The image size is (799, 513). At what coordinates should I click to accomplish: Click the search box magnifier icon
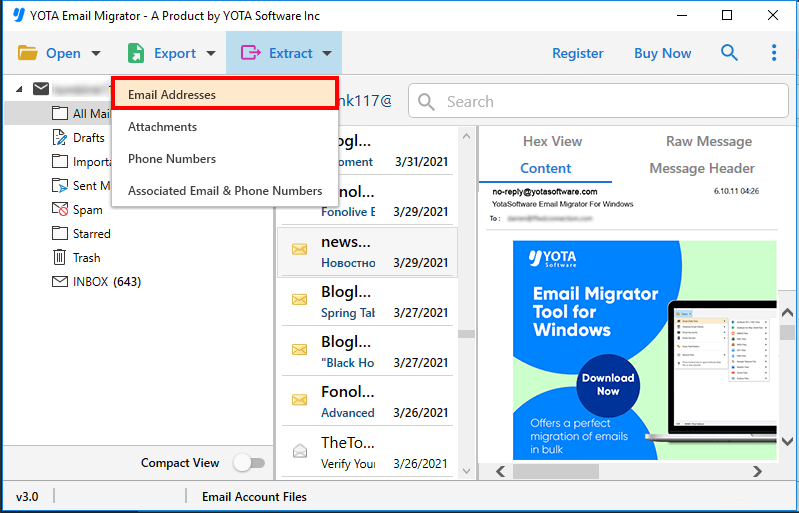(x=426, y=101)
